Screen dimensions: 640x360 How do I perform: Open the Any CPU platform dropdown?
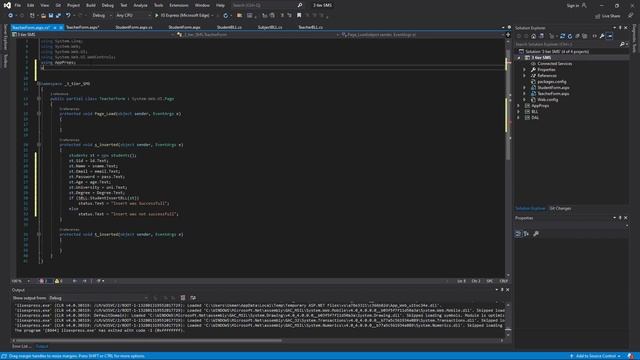pyautogui.click(x=133, y=16)
